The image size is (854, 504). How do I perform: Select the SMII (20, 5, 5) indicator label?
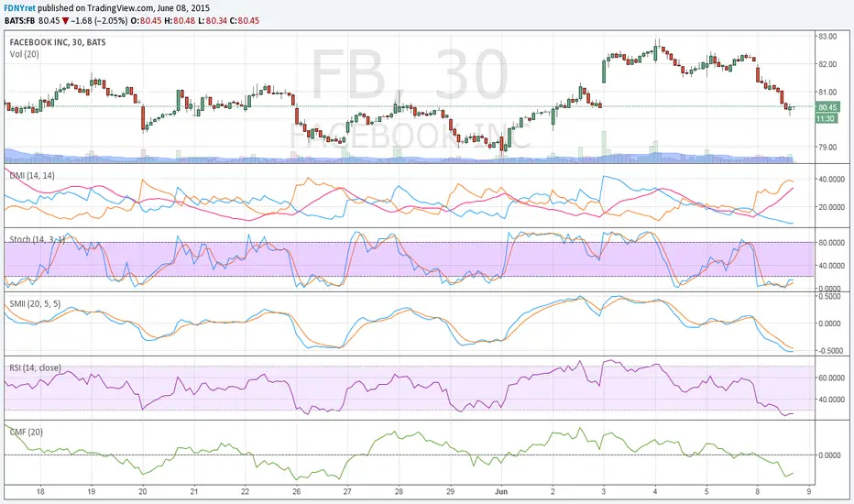click(x=35, y=303)
